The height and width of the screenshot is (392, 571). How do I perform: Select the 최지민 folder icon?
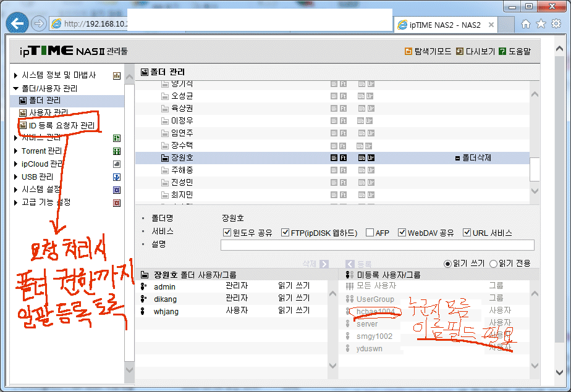[165, 195]
